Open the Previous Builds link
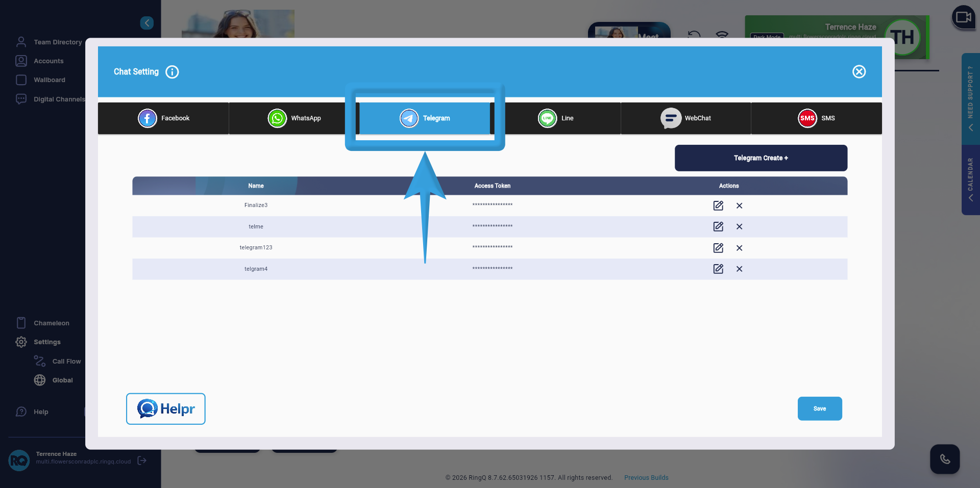The height and width of the screenshot is (488, 980). pyautogui.click(x=646, y=477)
